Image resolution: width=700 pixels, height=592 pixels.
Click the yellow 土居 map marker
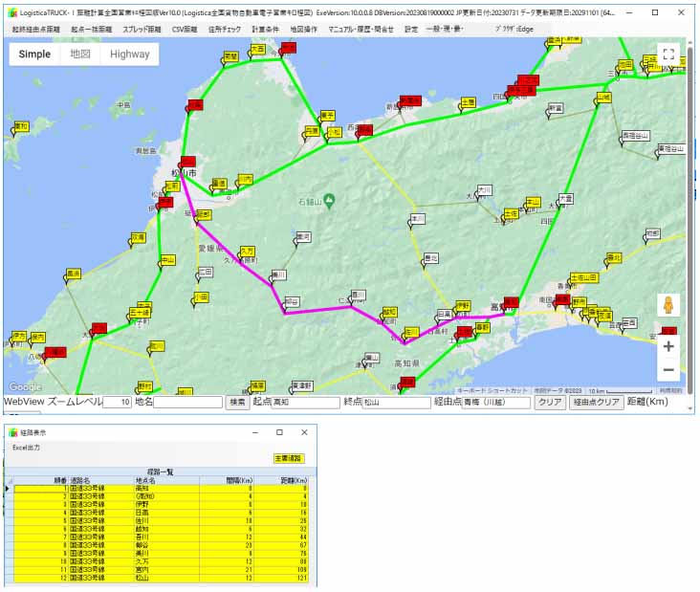[468, 102]
